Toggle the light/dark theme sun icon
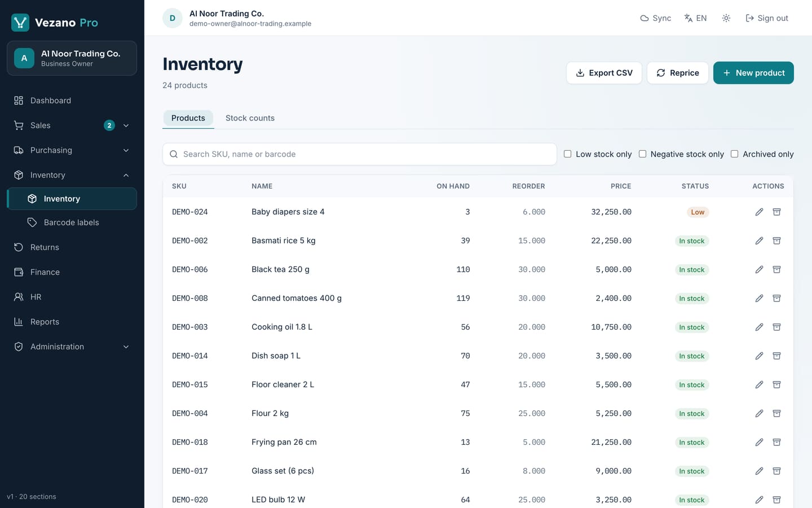 [x=726, y=18]
